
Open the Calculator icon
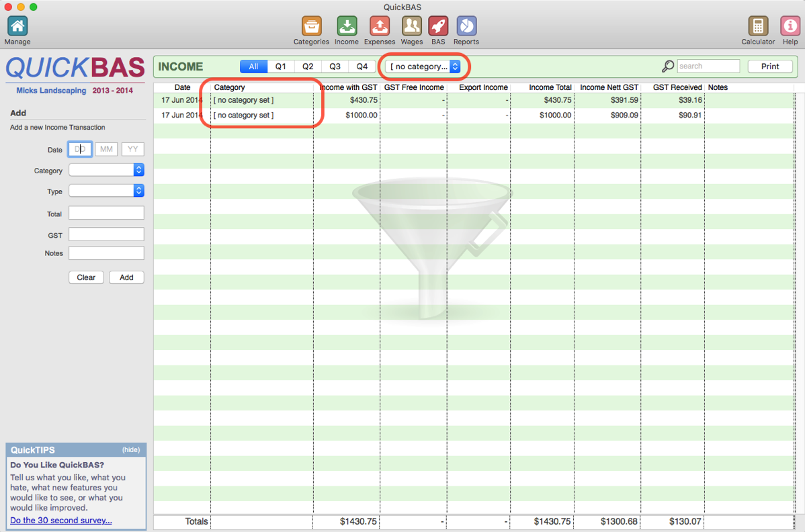(x=758, y=27)
